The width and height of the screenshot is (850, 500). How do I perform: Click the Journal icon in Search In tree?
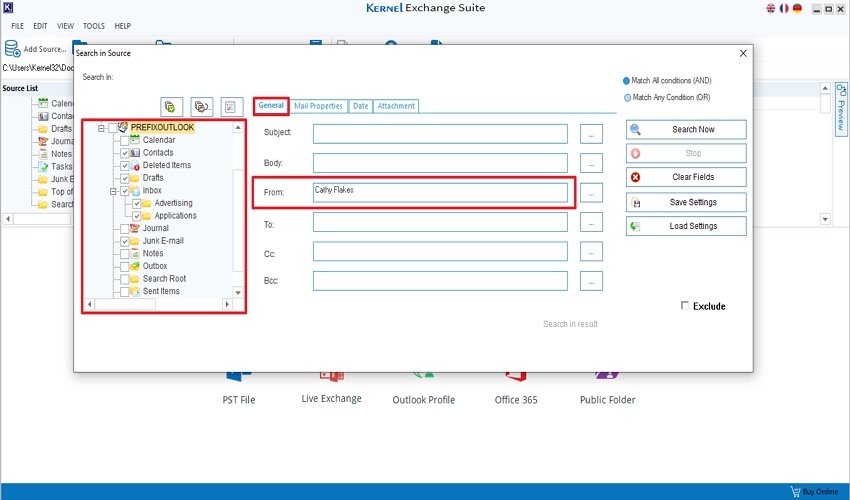pos(135,228)
